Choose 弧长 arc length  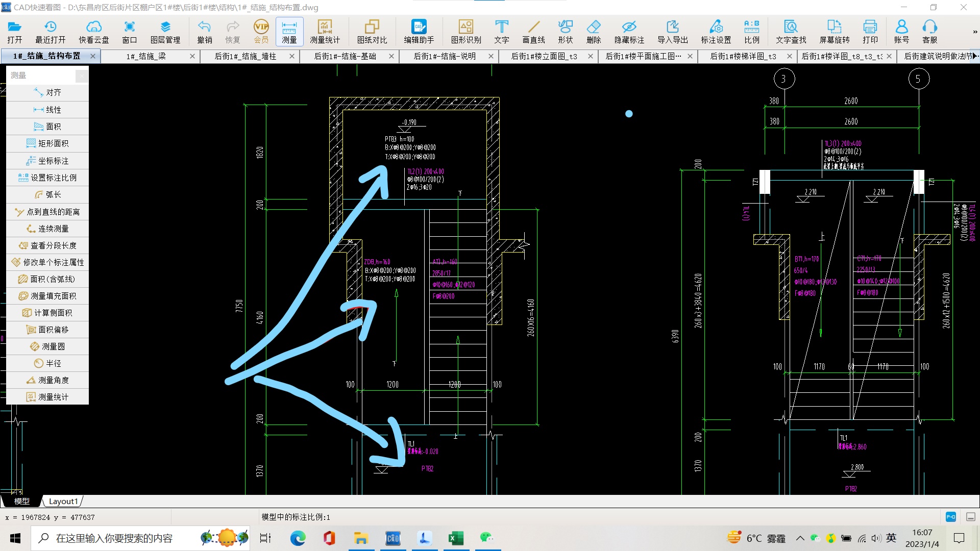click(47, 194)
